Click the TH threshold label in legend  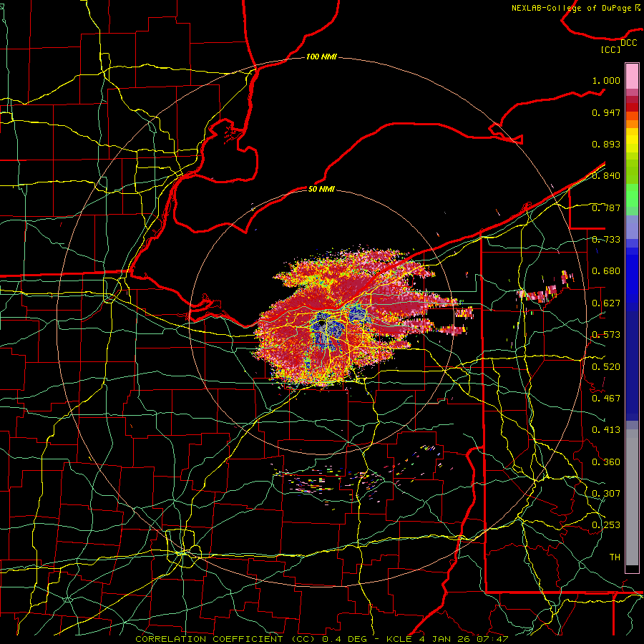point(615,557)
